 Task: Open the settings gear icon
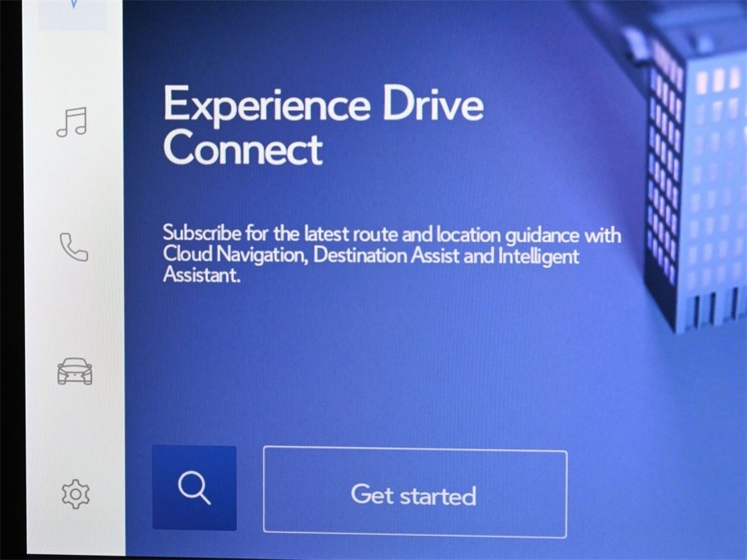[x=76, y=494]
